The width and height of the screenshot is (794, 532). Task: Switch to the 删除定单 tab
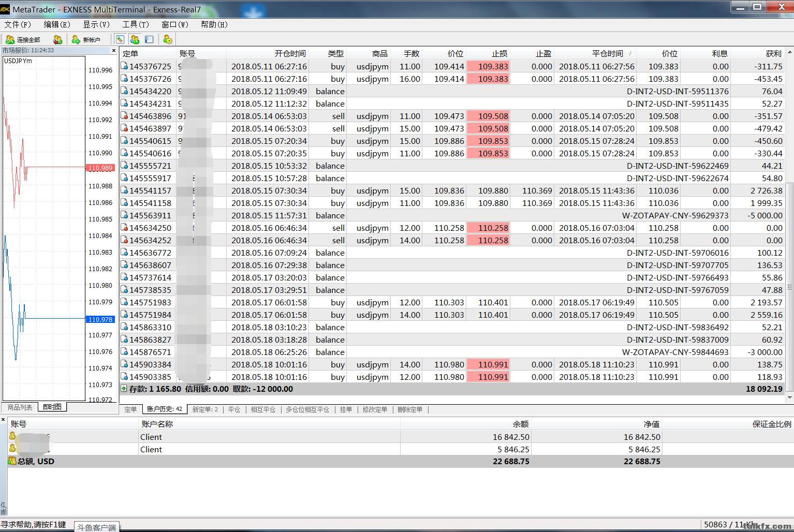tap(410, 409)
